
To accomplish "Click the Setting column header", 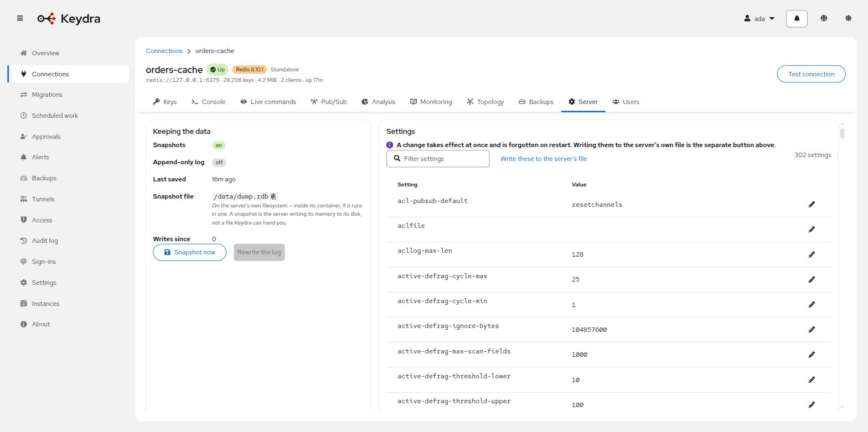I will [407, 184].
